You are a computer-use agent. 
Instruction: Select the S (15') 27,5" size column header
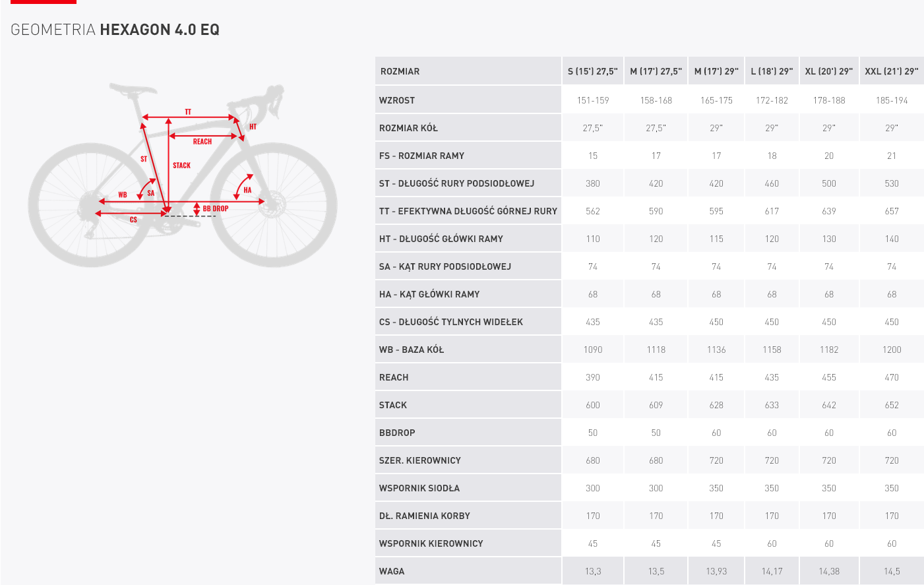(x=593, y=71)
